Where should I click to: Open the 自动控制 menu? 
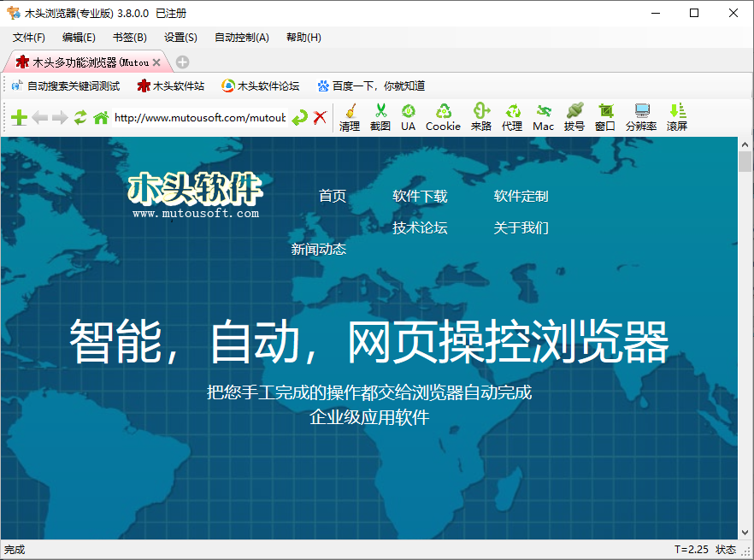pyautogui.click(x=241, y=37)
